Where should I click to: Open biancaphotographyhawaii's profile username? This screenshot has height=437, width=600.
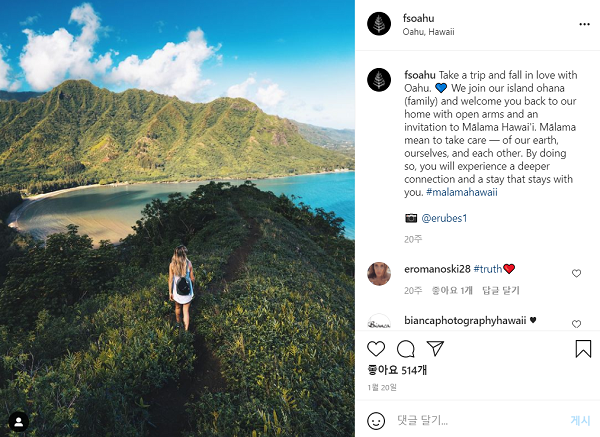[x=465, y=321]
